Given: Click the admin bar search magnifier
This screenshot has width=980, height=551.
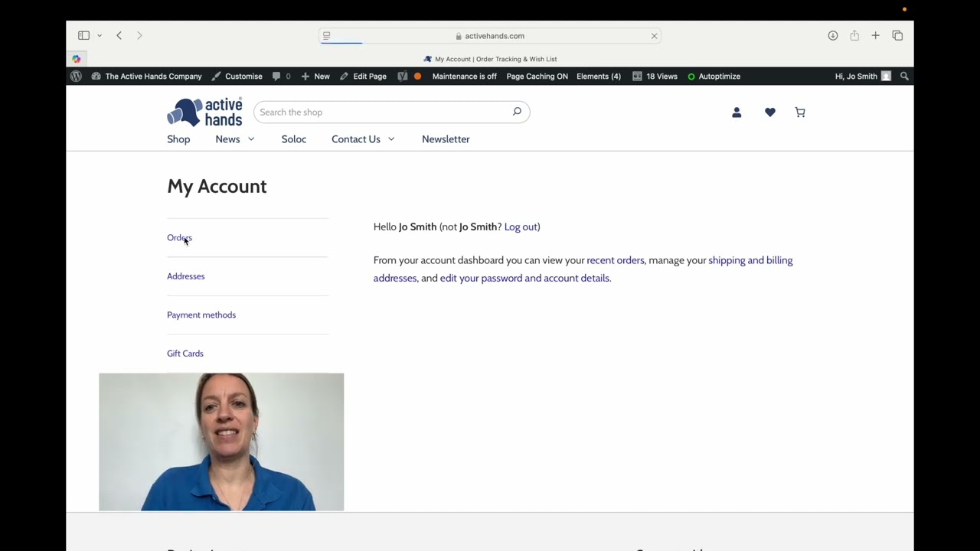Looking at the screenshot, I should point(904,77).
